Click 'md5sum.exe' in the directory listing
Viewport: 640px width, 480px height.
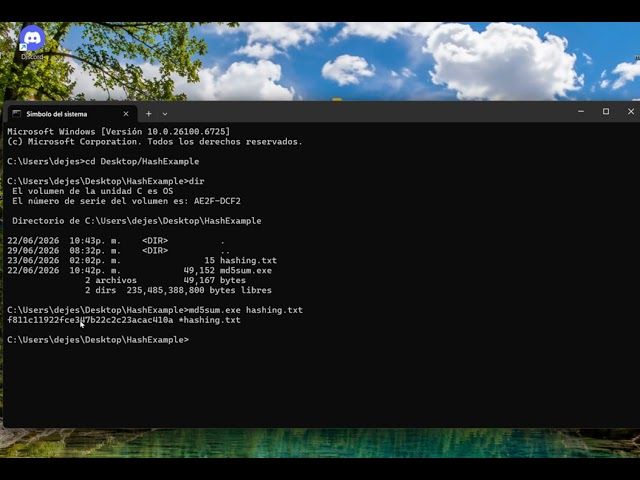[x=246, y=270]
